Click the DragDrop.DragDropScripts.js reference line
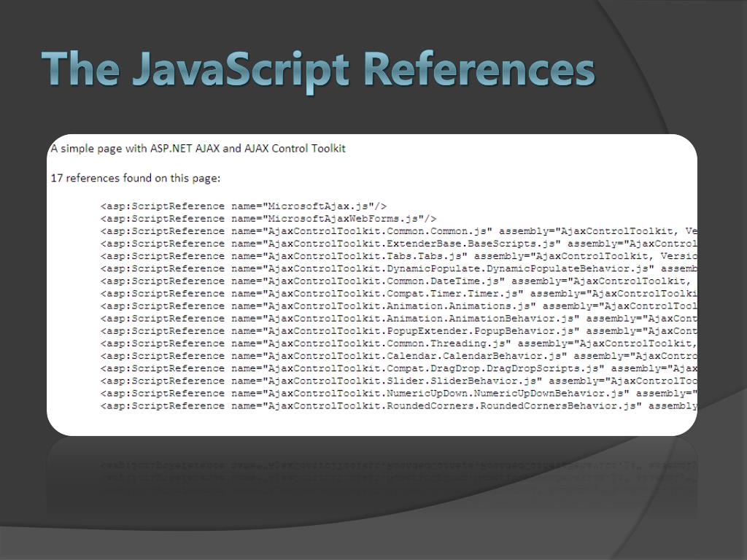Screen dimensions: 747x560 (x=399, y=368)
